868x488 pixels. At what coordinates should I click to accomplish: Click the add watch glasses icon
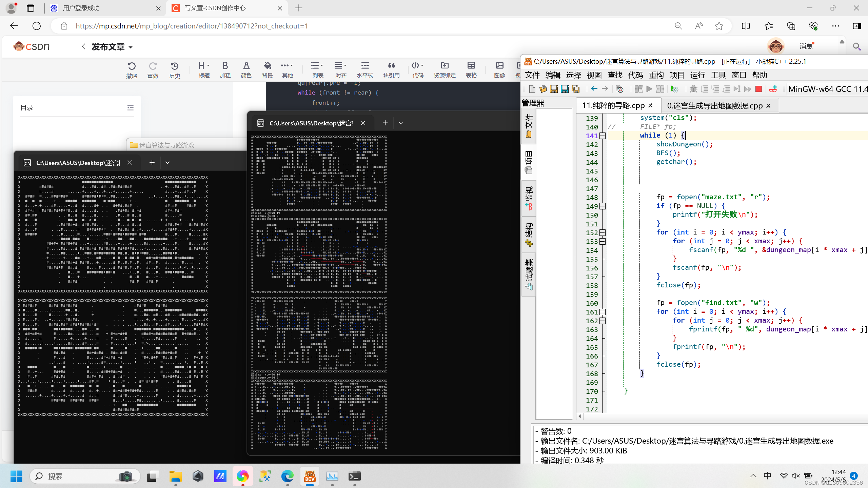(x=773, y=89)
